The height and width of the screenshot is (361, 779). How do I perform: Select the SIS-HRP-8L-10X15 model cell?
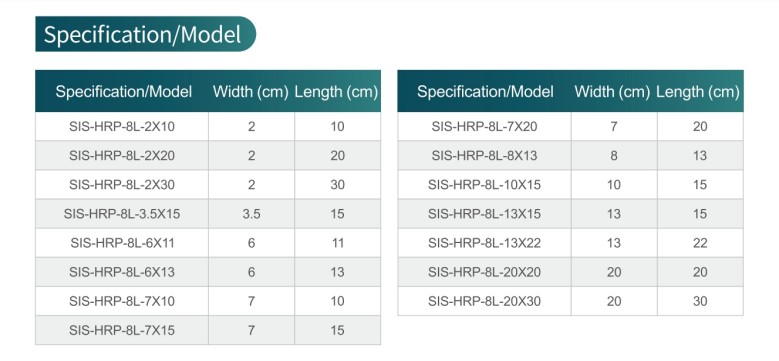tap(484, 185)
